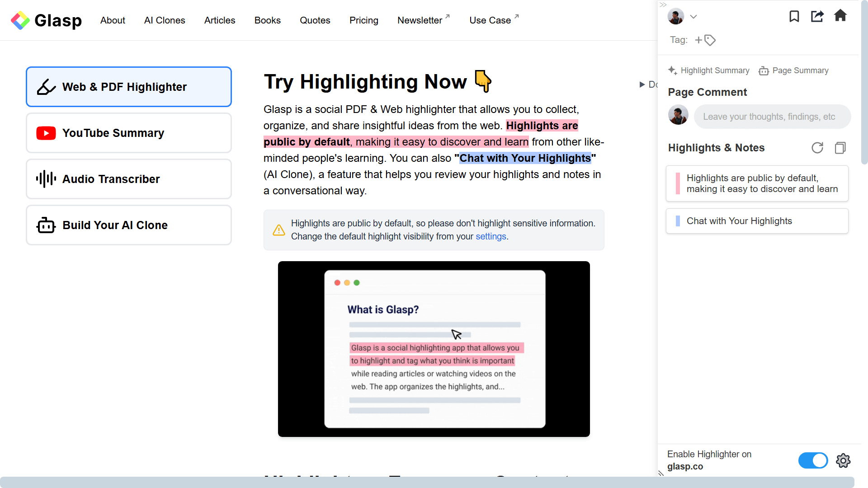
Task: Open Quotes in the top navigation
Action: (315, 20)
